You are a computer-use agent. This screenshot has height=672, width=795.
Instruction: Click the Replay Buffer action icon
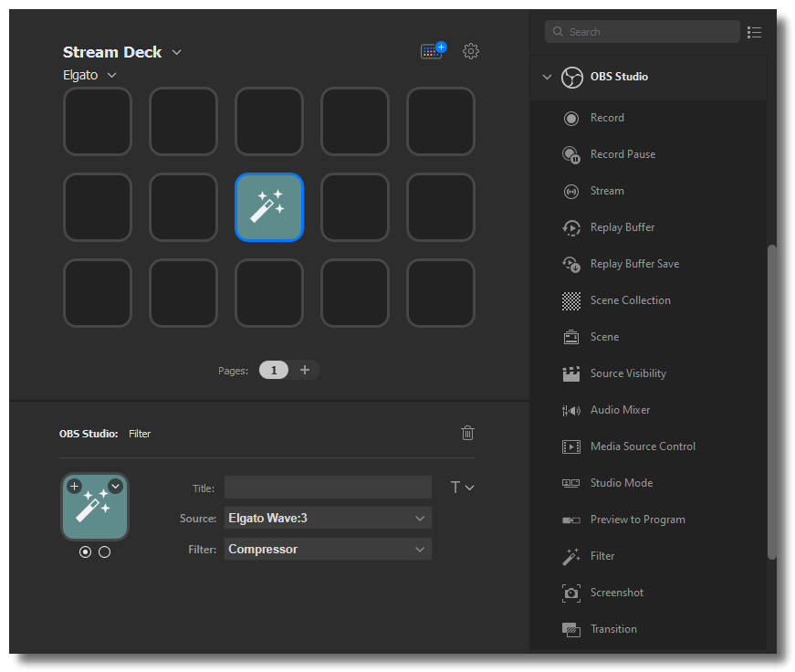(x=571, y=227)
